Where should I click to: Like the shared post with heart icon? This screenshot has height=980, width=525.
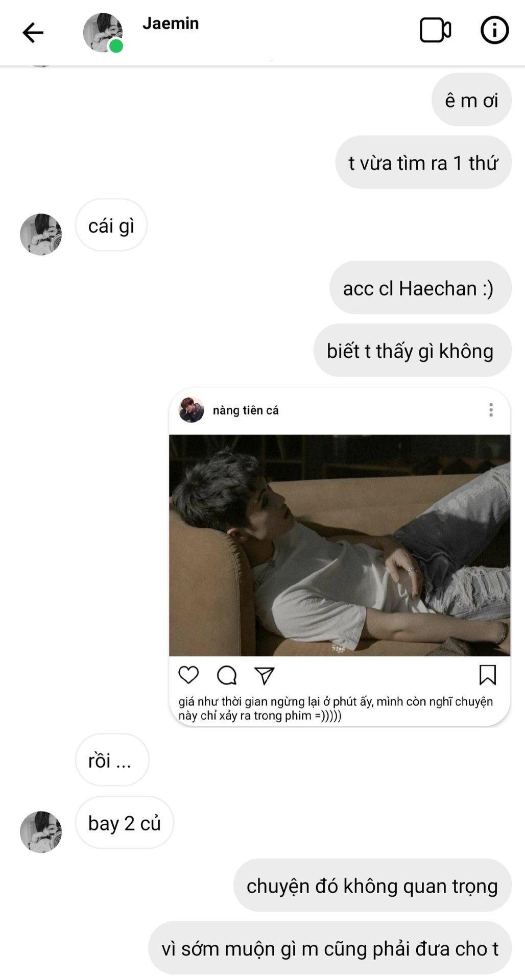click(188, 675)
